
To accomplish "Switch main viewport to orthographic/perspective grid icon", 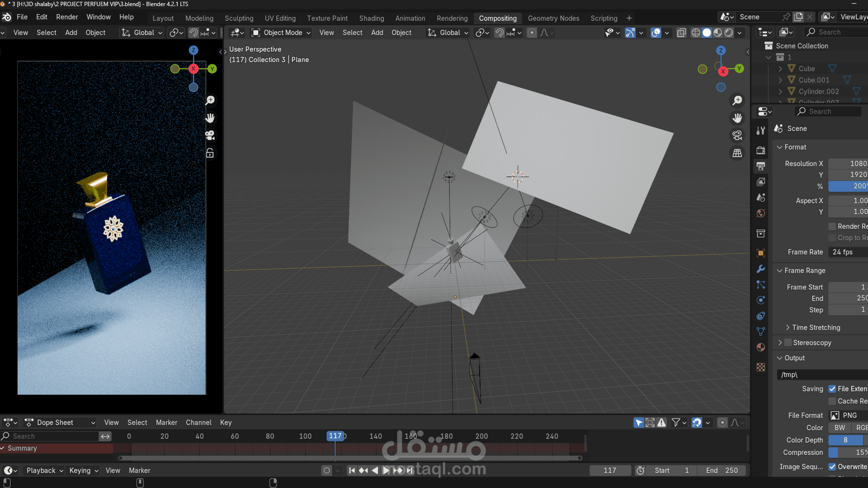I will (x=737, y=153).
